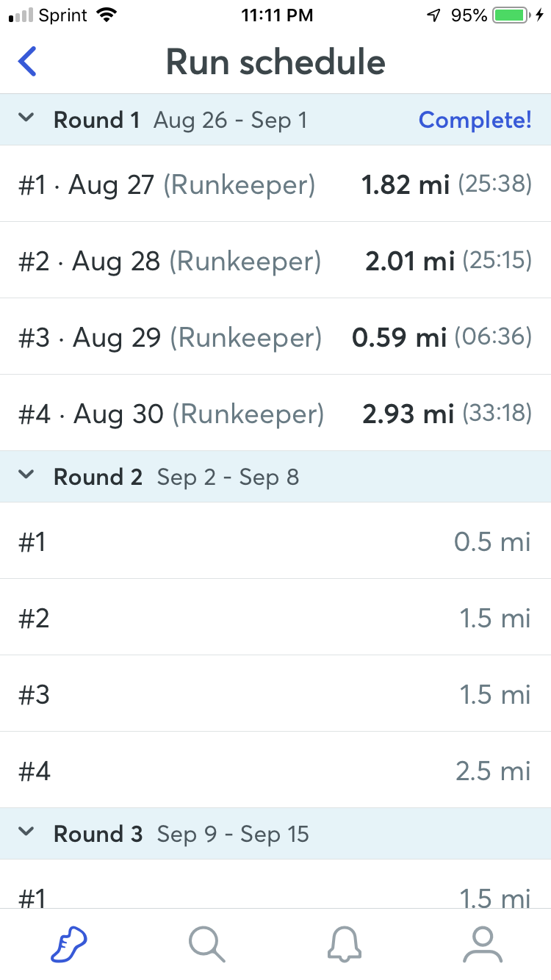Viewport: 551px width, 980px height.
Task: Open the running shoe tab
Action: click(x=69, y=943)
